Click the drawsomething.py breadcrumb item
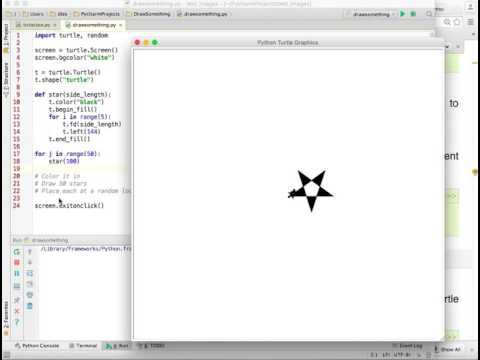 202,14
